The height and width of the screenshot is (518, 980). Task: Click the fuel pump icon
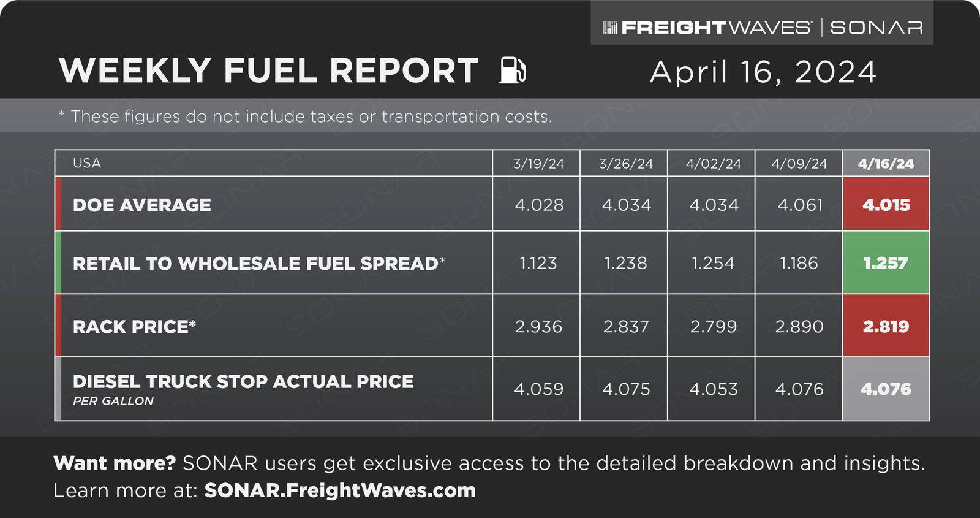tap(513, 70)
